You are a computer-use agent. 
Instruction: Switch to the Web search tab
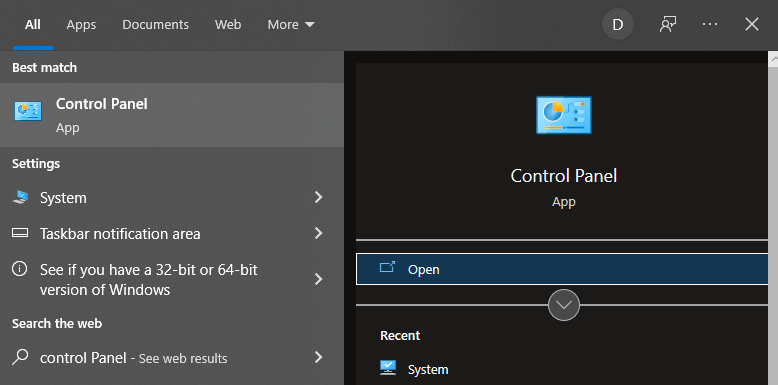[228, 24]
